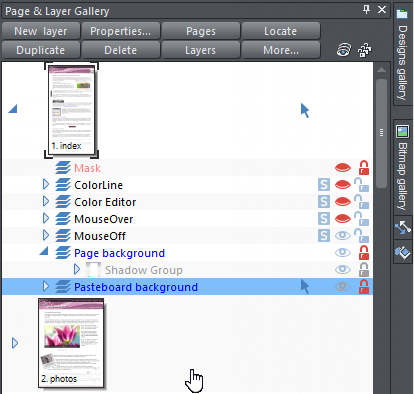The height and width of the screenshot is (394, 414).
Task: Expand the MouseOff layer
Action: point(46,235)
